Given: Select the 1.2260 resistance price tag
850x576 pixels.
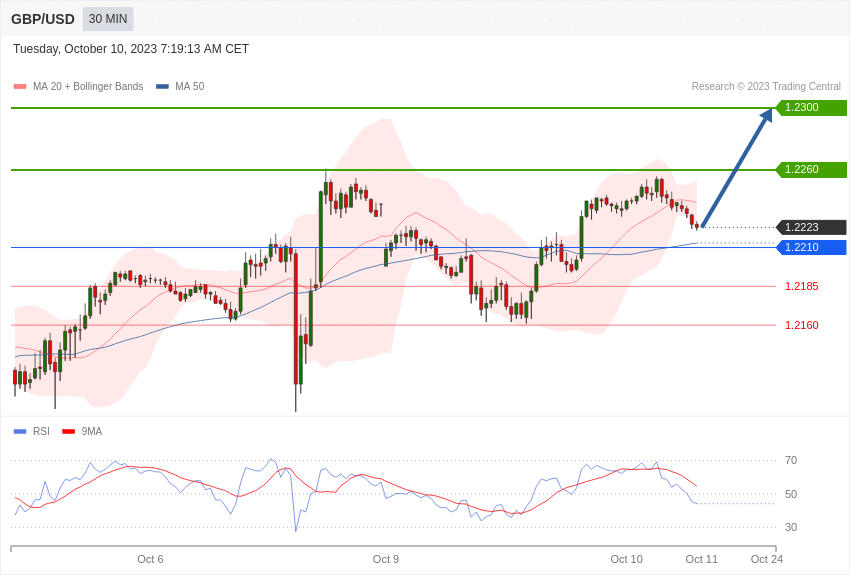Looking at the screenshot, I should [812, 170].
